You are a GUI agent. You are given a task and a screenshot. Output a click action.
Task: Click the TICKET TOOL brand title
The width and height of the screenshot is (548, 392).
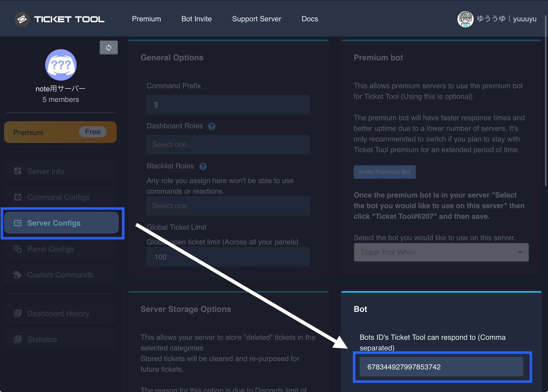click(69, 19)
